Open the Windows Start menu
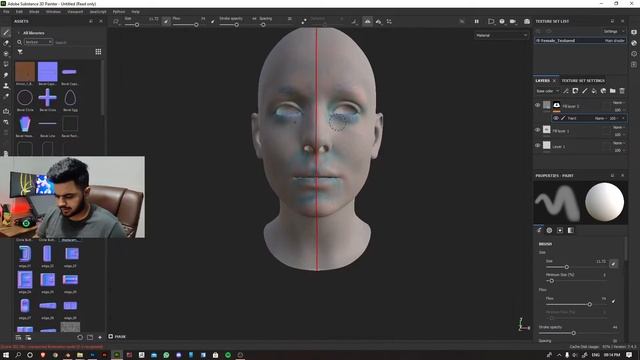Screen dimensions: 640x360 [6, 355]
